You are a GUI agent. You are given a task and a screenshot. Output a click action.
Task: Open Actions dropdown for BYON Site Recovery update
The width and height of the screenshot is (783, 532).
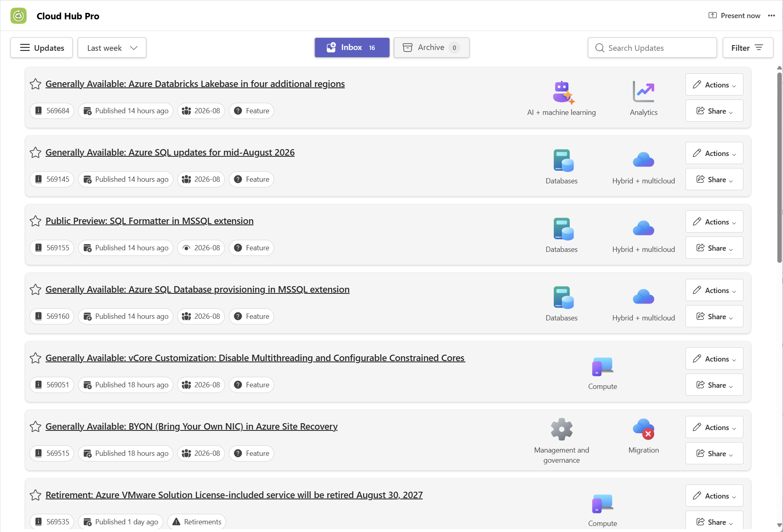coord(714,427)
